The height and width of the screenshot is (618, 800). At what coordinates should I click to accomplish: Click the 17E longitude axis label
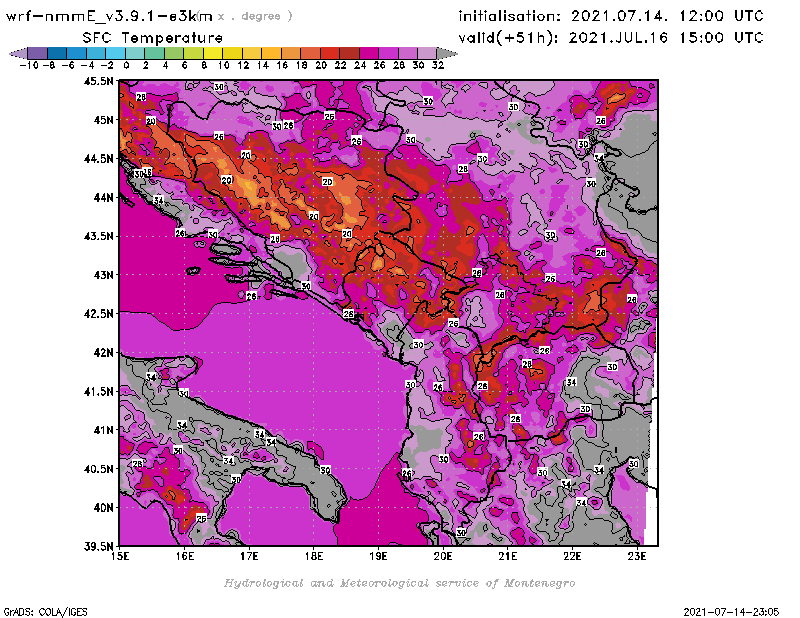point(249,556)
